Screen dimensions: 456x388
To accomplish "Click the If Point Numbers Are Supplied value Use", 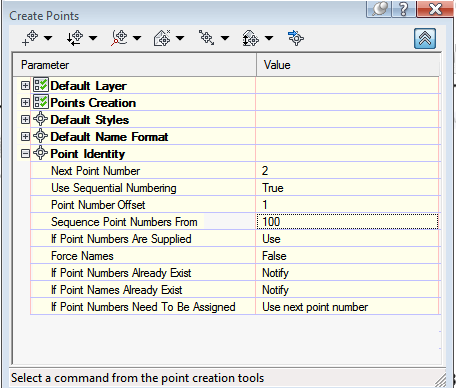I will point(347,239).
